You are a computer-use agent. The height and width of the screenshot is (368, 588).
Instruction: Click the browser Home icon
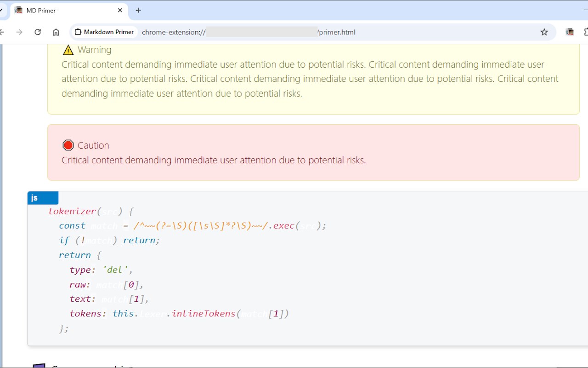tap(56, 32)
